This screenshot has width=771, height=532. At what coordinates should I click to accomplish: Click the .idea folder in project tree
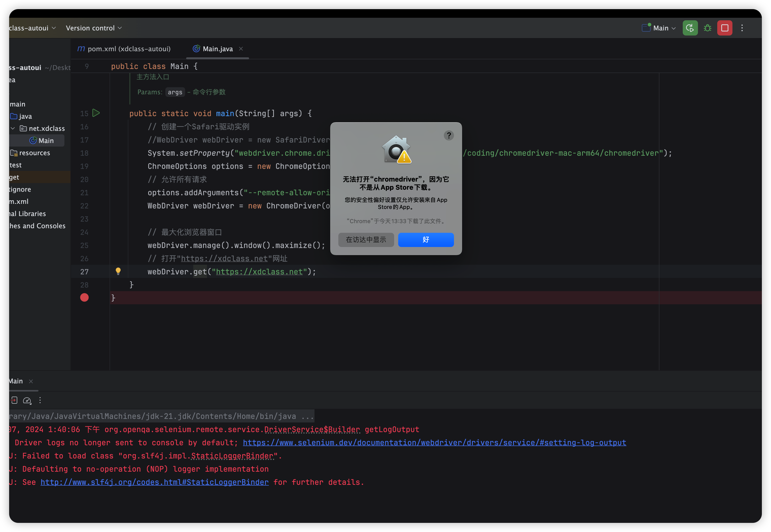click(12, 80)
